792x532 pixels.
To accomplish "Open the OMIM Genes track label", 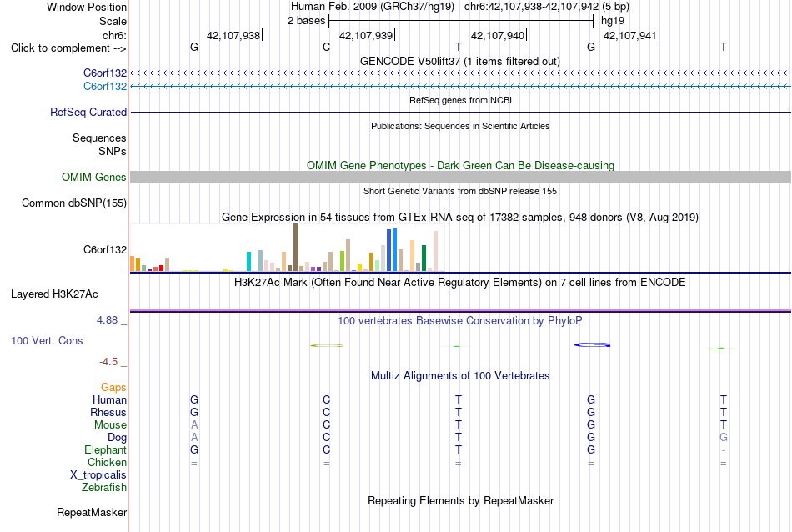I will tap(94, 178).
